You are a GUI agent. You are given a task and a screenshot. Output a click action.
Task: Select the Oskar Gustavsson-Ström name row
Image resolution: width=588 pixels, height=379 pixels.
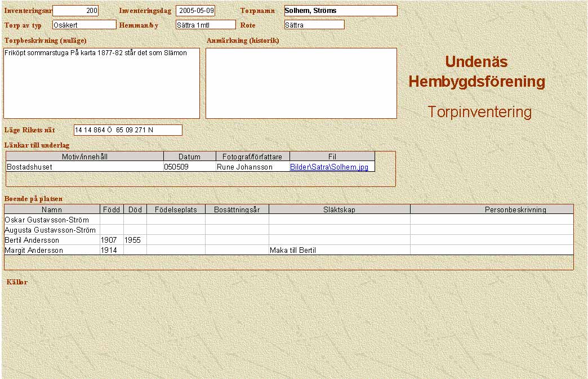tap(52, 220)
